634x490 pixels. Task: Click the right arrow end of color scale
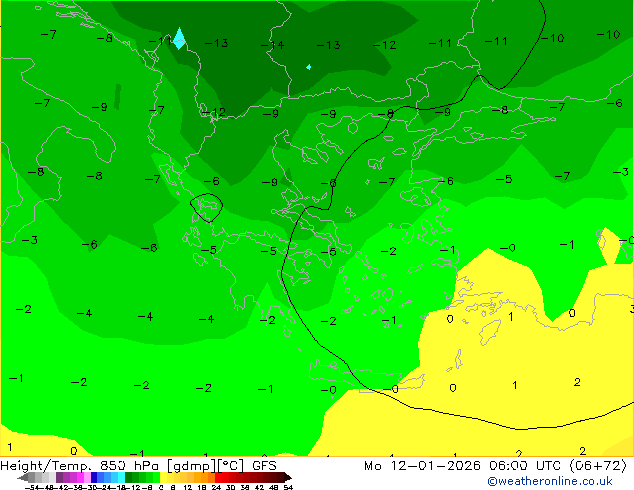coord(288,477)
